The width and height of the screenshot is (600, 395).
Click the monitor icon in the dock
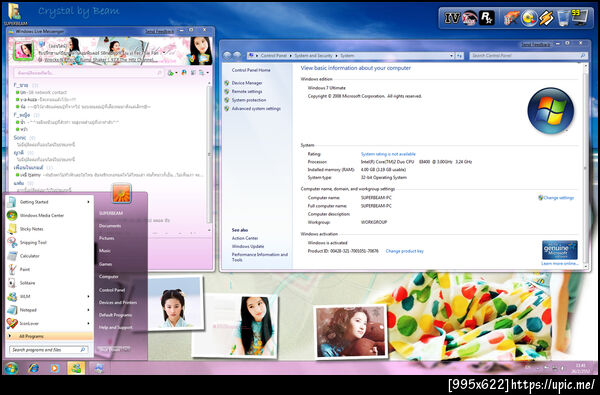(x=579, y=17)
